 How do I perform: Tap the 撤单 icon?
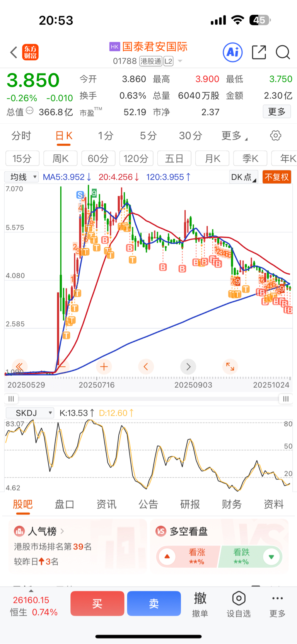(200, 598)
